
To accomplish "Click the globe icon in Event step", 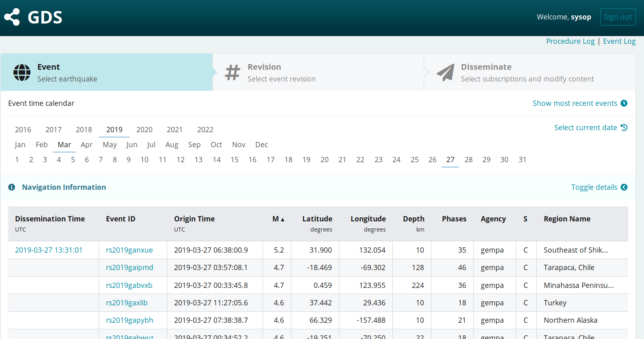I will [x=22, y=73].
